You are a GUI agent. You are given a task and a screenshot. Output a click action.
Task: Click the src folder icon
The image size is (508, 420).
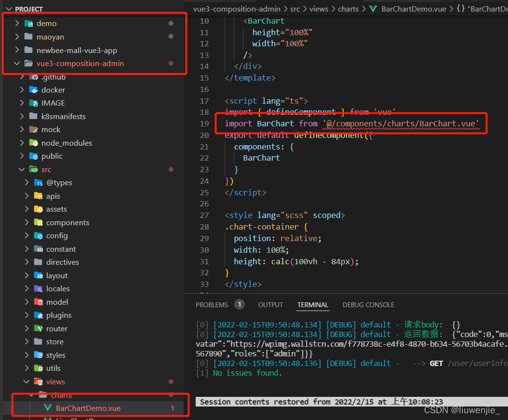point(33,169)
